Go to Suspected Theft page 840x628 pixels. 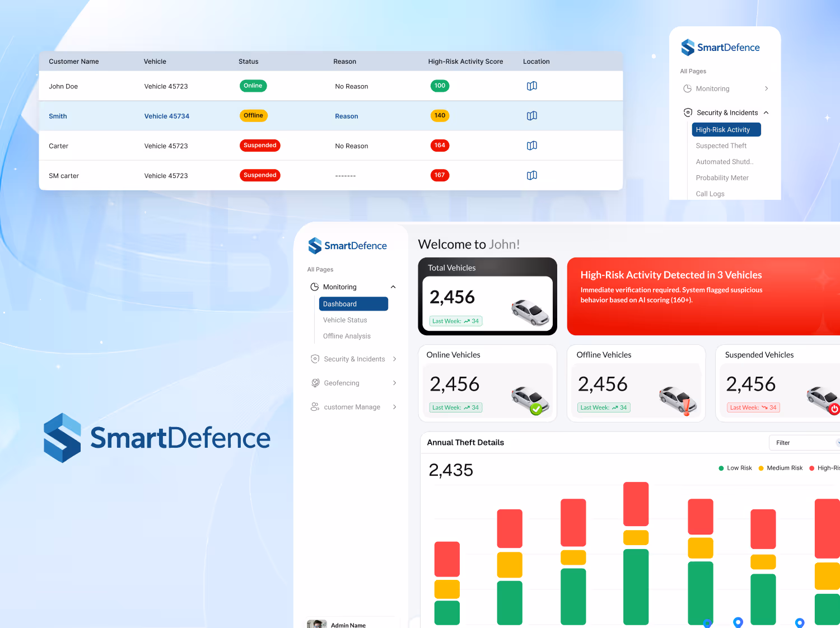(x=721, y=146)
